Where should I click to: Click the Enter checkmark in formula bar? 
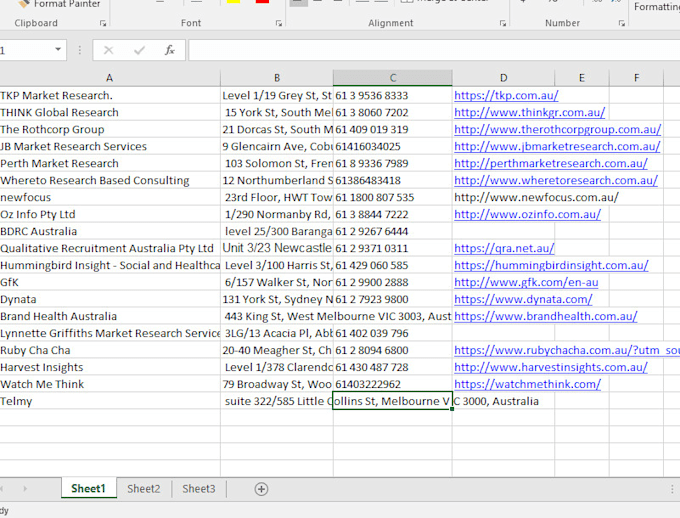pyautogui.click(x=139, y=50)
